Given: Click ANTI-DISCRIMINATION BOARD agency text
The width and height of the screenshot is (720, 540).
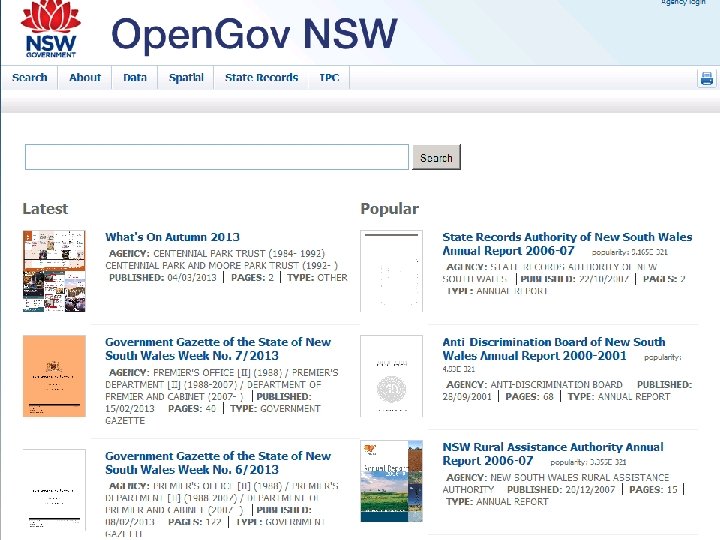Looking at the screenshot, I should click(x=556, y=385).
